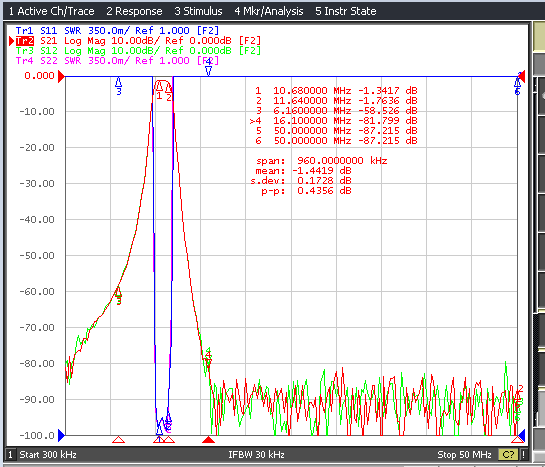This screenshot has width=545, height=467.
Task: Click the Start 300 kHz field
Action: click(x=48, y=454)
